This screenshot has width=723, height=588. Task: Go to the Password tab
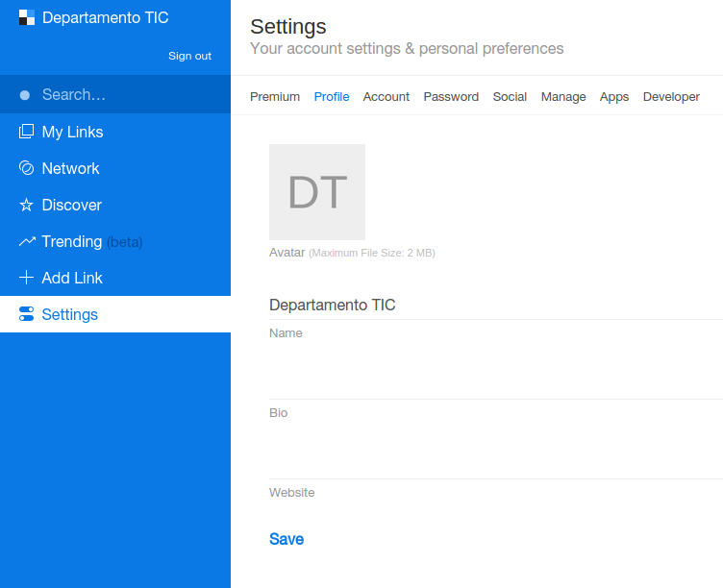451,97
